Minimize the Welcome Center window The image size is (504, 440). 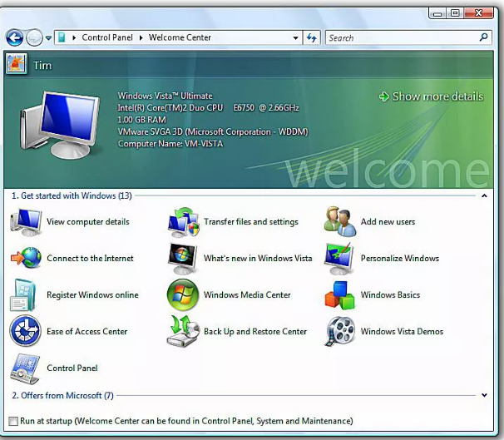(437, 13)
